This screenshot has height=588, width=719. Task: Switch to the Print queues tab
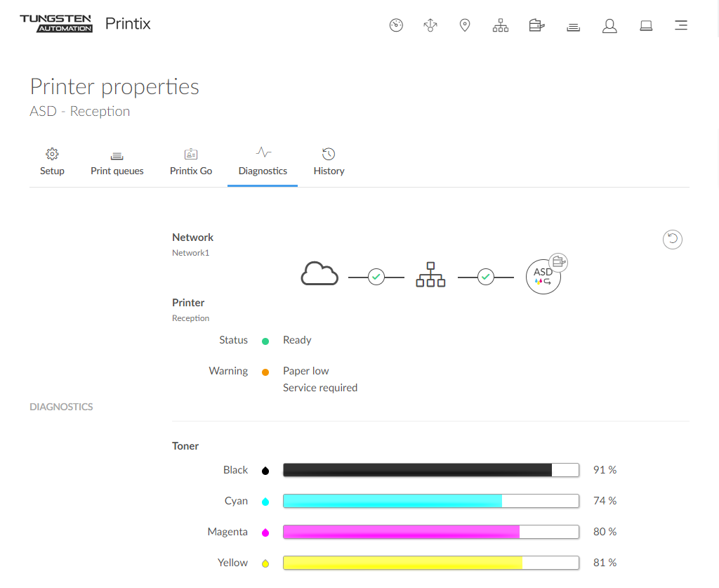click(x=117, y=162)
